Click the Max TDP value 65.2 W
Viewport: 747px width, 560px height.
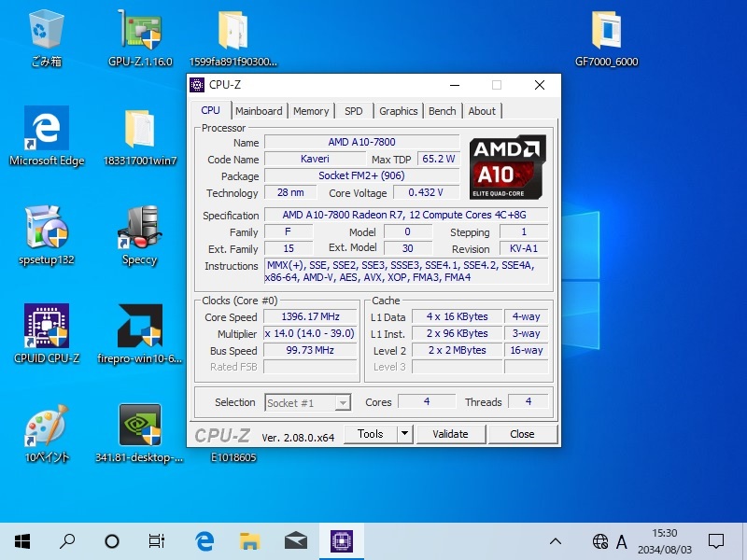(x=438, y=159)
